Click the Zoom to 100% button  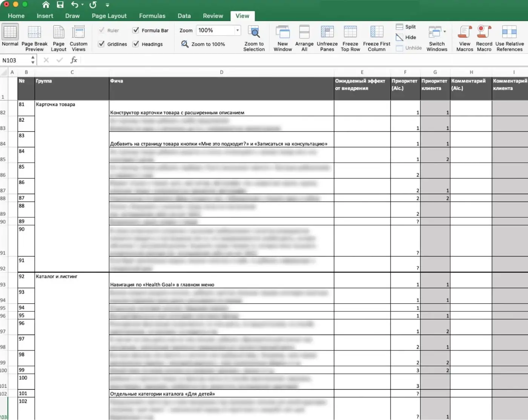(203, 44)
